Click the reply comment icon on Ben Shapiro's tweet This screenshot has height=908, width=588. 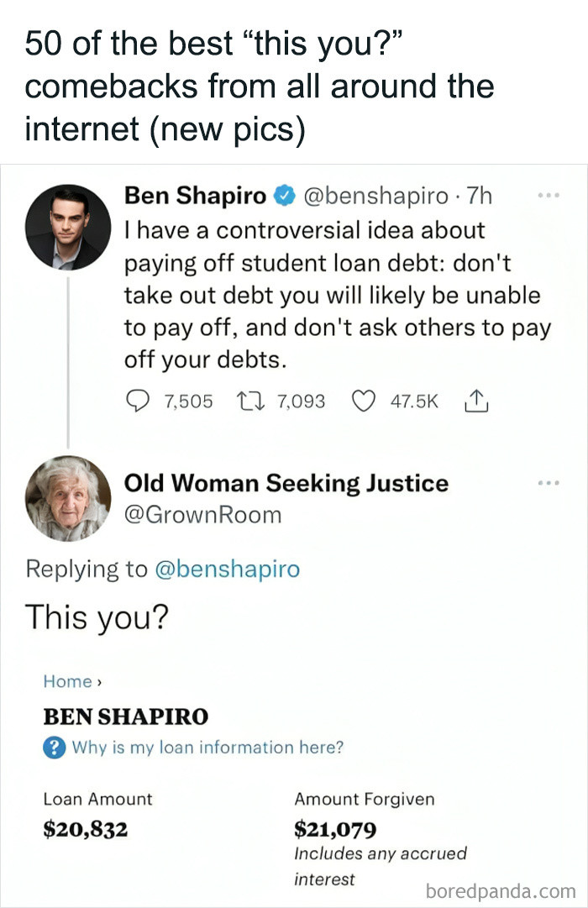(x=137, y=402)
